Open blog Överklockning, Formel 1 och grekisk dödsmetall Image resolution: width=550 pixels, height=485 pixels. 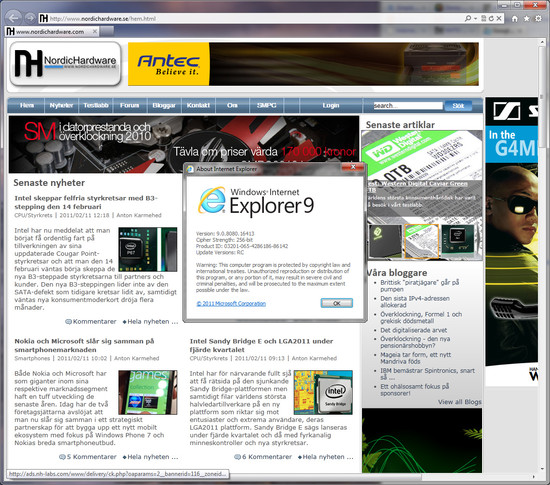[x=421, y=318]
